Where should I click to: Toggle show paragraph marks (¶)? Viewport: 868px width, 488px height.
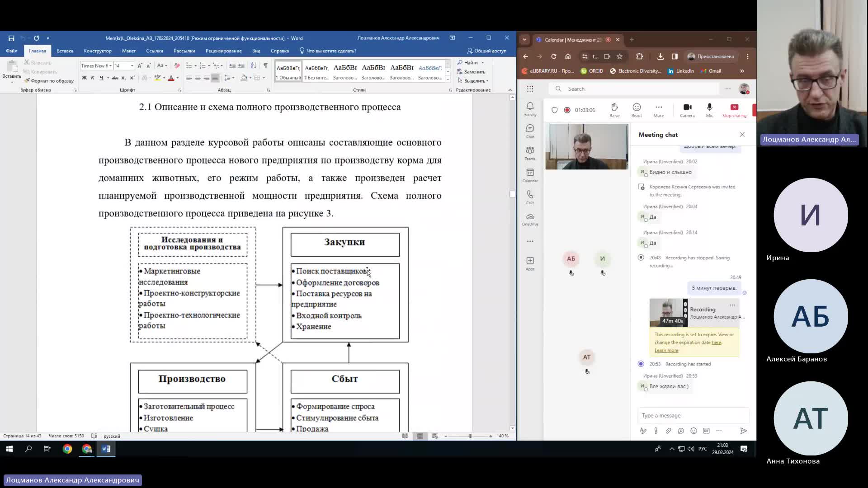265,66
